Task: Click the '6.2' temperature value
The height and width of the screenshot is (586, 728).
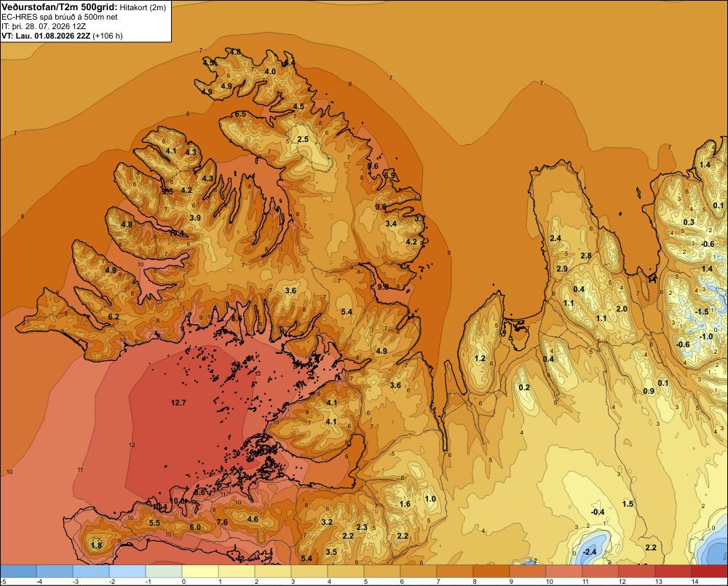Action: 114,317
